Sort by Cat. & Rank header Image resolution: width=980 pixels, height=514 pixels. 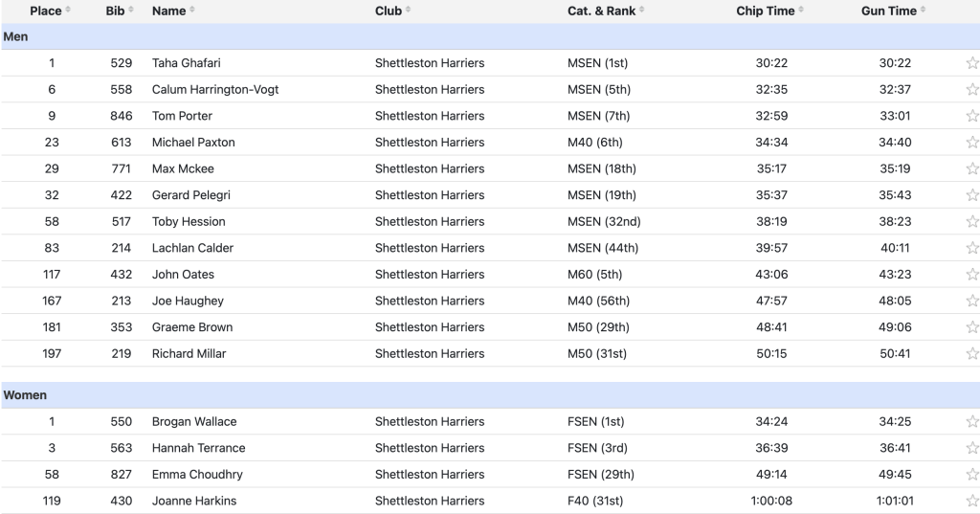[606, 11]
